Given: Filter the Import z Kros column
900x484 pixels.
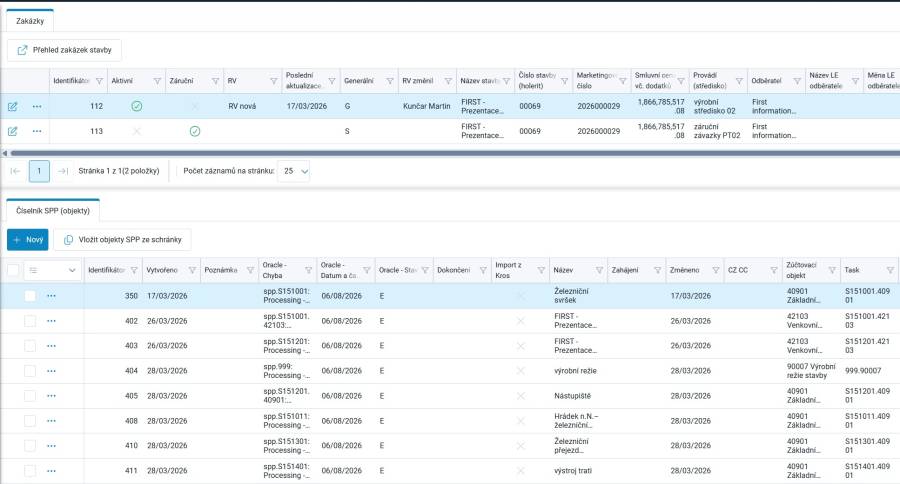Looking at the screenshot, I should pos(541,270).
